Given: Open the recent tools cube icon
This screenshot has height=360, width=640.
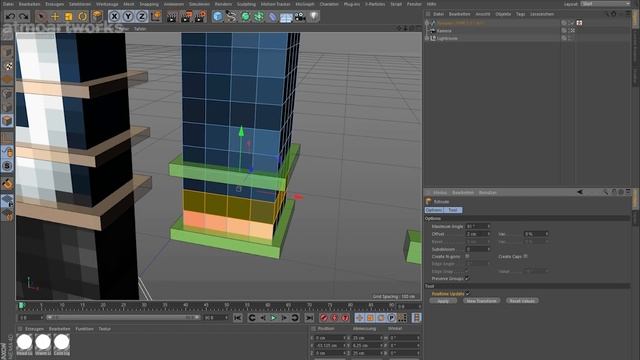Looking at the screenshot, I should [x=97, y=17].
